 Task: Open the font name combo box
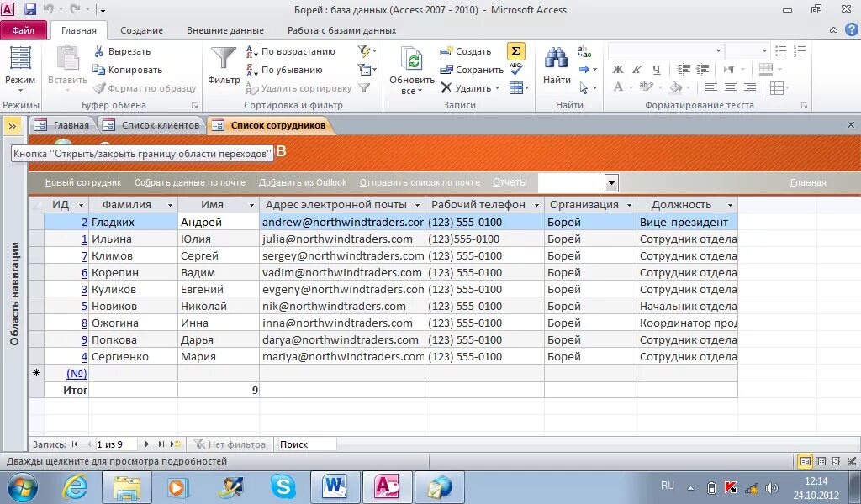tap(666, 51)
